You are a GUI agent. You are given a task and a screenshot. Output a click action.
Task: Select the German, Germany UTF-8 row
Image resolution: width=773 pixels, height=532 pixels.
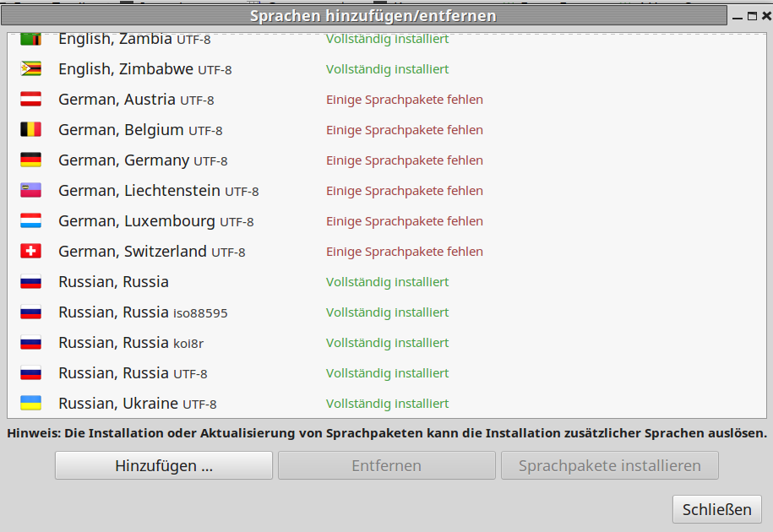tap(142, 160)
